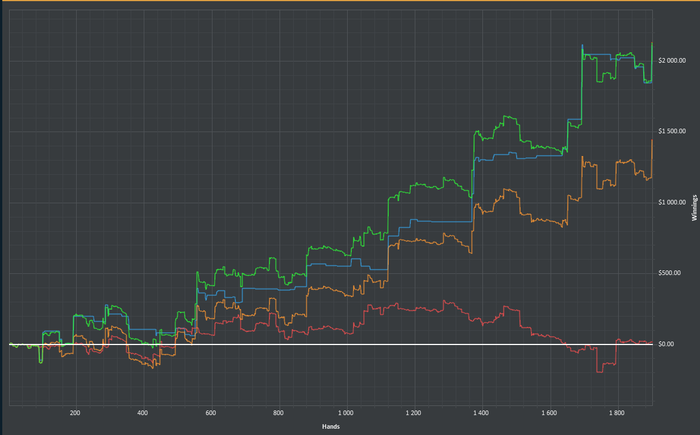
Task: Click the red line's lowest dip near 1 750 hands
Action: click(x=600, y=371)
